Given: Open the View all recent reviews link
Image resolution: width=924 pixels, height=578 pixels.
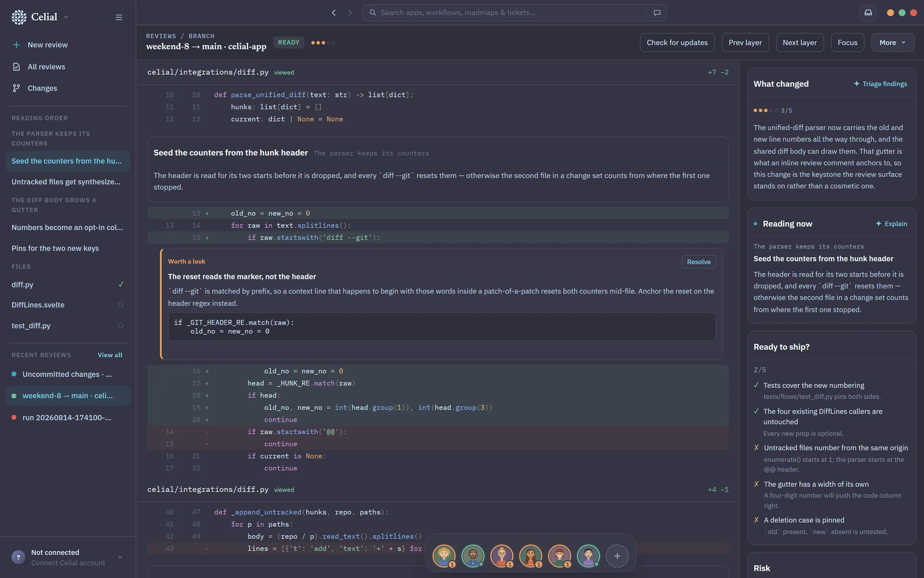Looking at the screenshot, I should [110, 355].
